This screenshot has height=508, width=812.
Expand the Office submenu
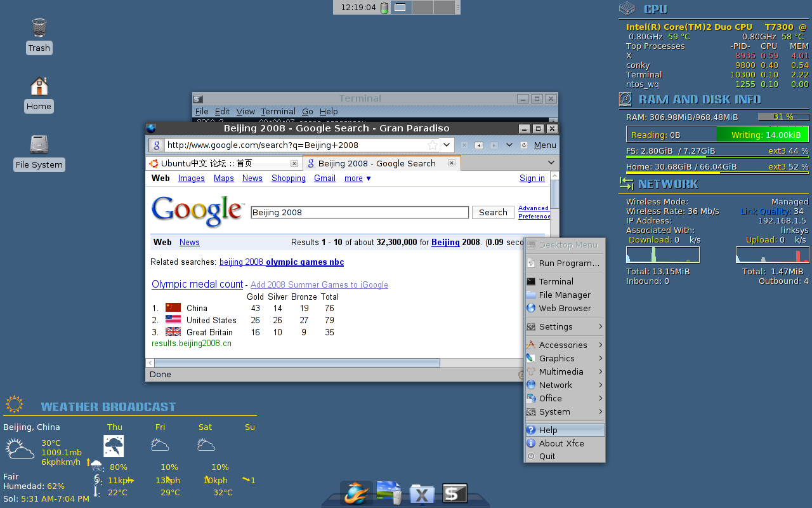[x=565, y=398]
